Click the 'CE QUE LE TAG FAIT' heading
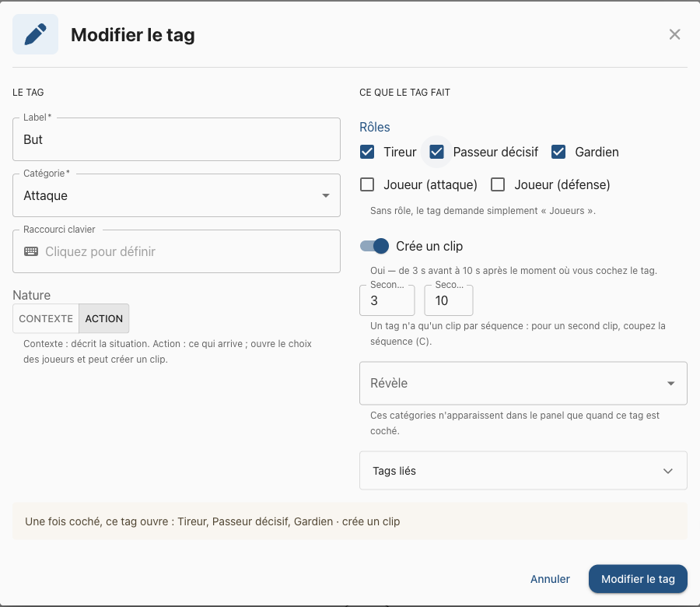 [404, 93]
